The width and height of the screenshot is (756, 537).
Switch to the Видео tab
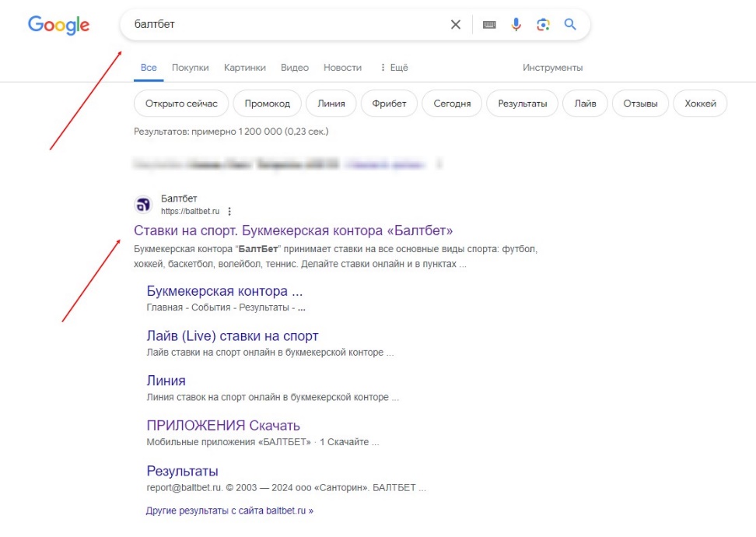pyautogui.click(x=295, y=68)
